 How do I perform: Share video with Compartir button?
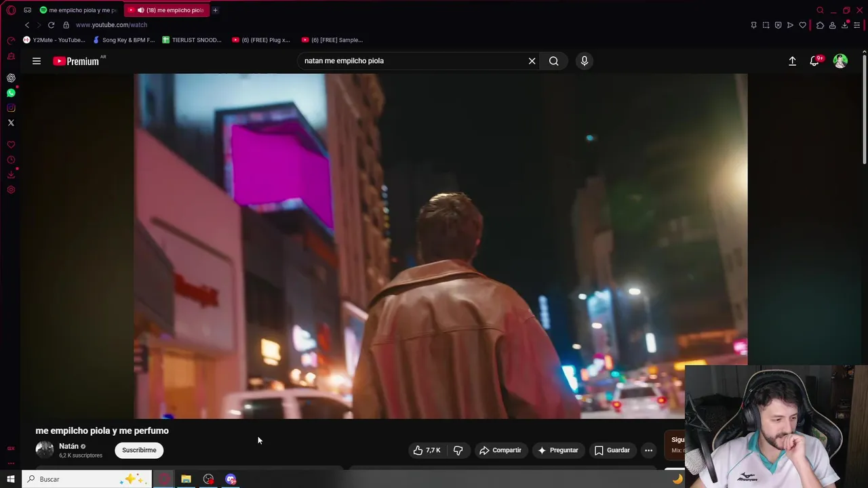pyautogui.click(x=500, y=450)
